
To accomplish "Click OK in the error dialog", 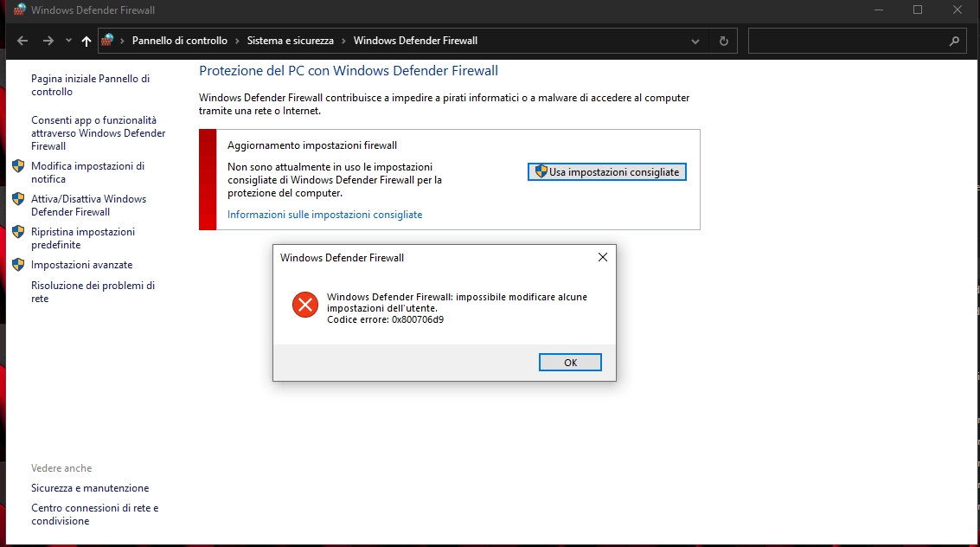I will point(570,363).
